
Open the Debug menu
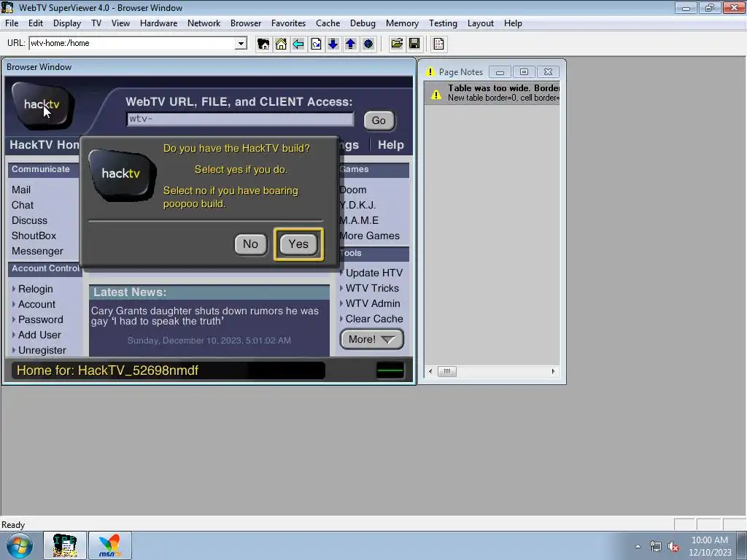[x=363, y=23]
